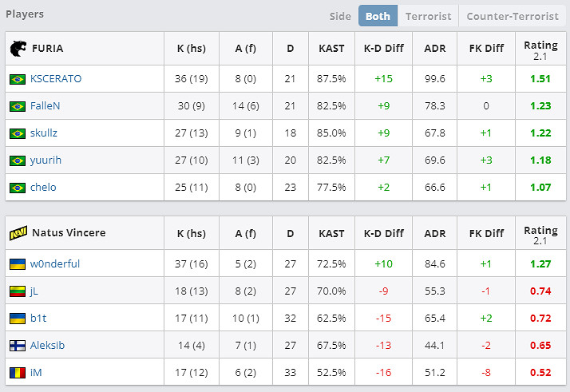Select the Terrorist side tab
This screenshot has width=570, height=392.
point(428,16)
